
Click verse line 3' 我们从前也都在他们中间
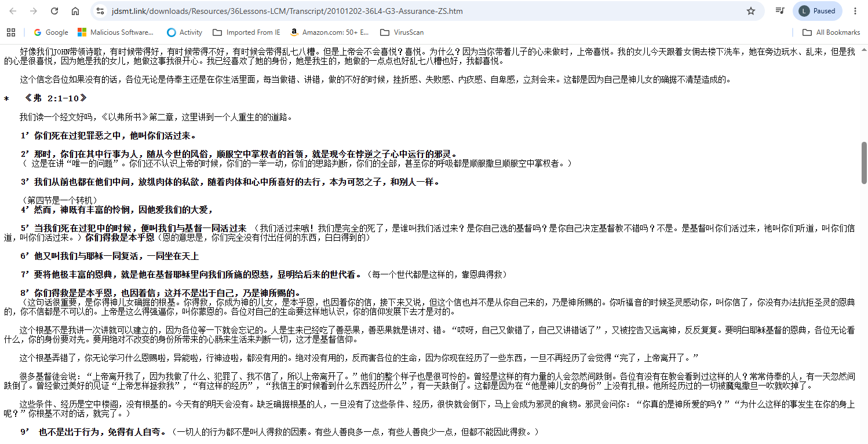(230, 182)
